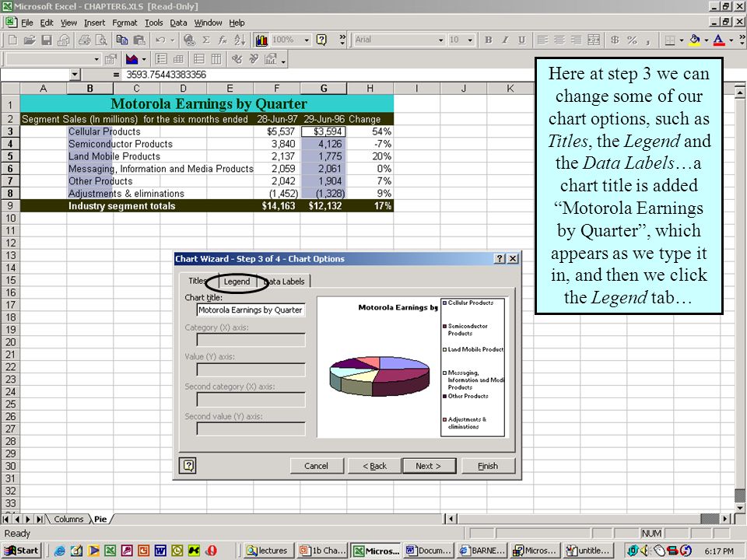The height and width of the screenshot is (560, 747).
Task: Click the Save floppy disk icon
Action: (x=46, y=40)
